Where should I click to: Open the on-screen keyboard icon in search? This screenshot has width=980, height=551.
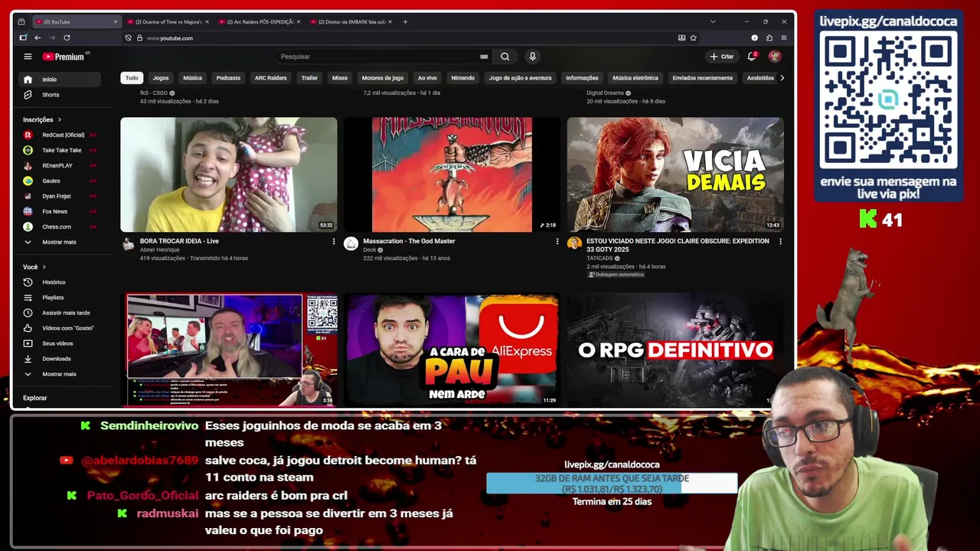tap(484, 57)
